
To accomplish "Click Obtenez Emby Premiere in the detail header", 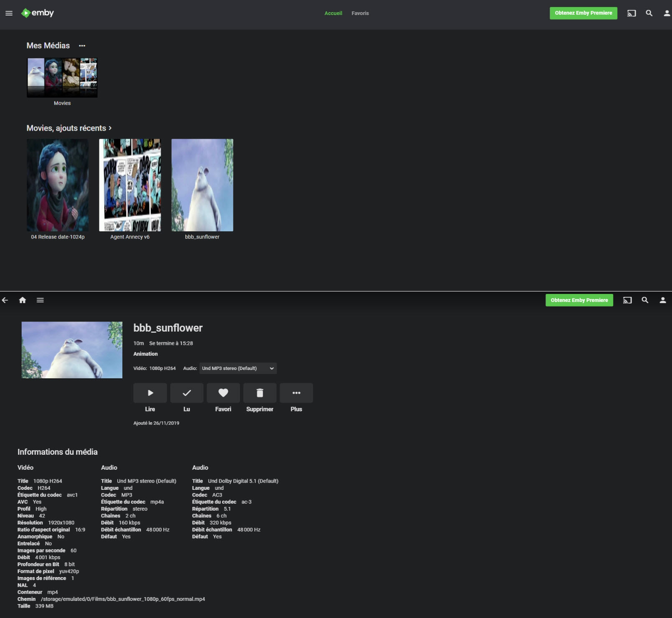I will point(579,300).
